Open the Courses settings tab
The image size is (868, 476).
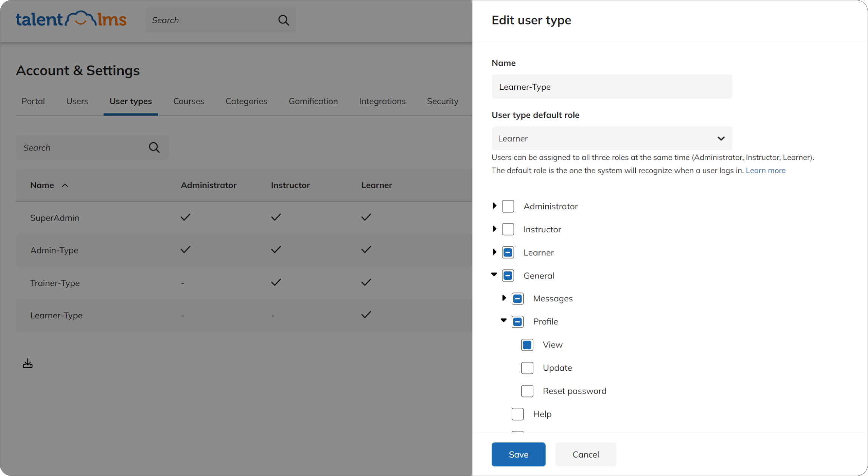click(189, 101)
